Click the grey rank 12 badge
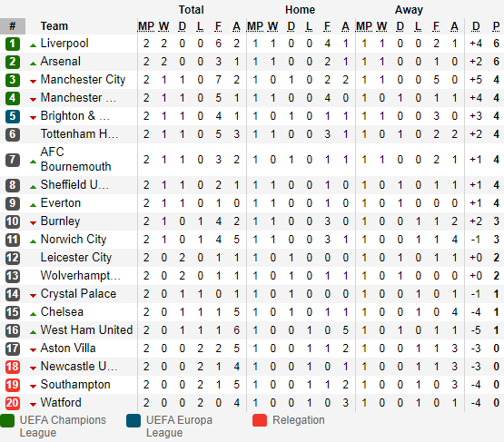This screenshot has width=504, height=442. tap(13, 258)
